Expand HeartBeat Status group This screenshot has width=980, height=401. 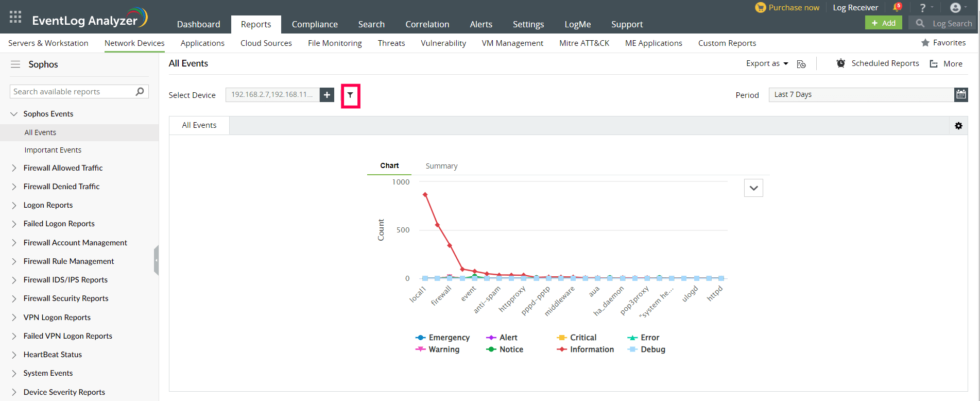coord(14,355)
